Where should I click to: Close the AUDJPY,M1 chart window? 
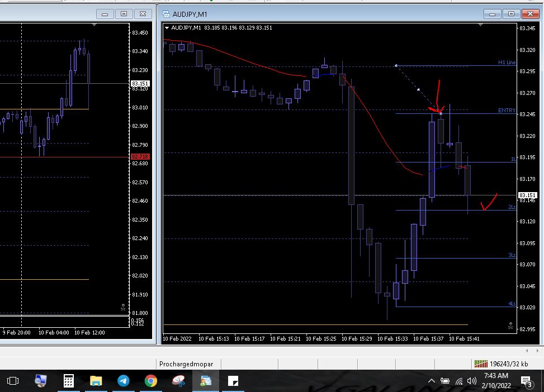[x=530, y=14]
